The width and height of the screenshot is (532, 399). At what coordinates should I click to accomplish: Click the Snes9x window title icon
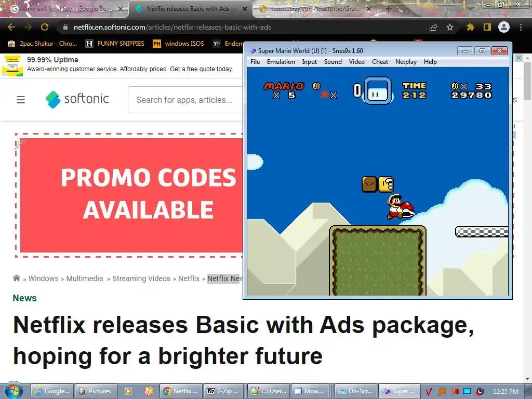253,51
